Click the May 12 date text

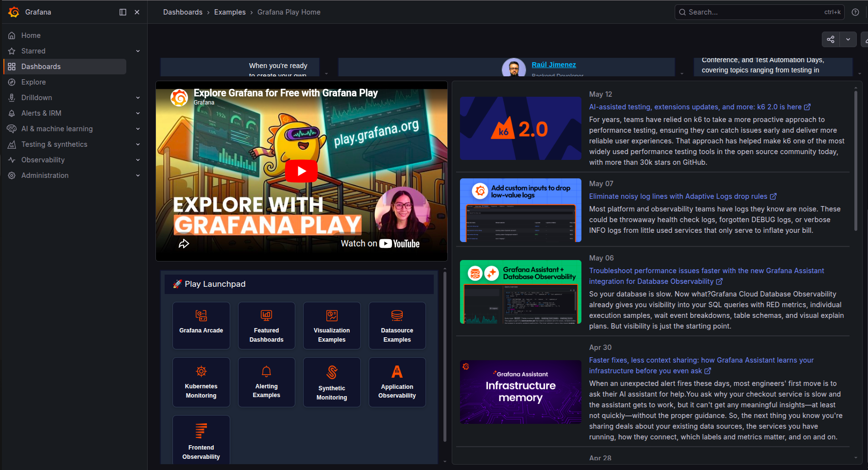click(600, 94)
